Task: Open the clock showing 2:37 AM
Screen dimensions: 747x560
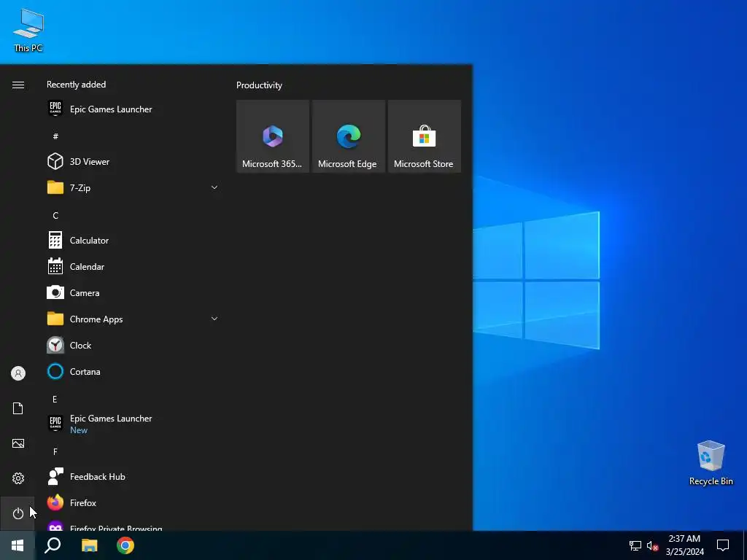Action: tap(684, 545)
